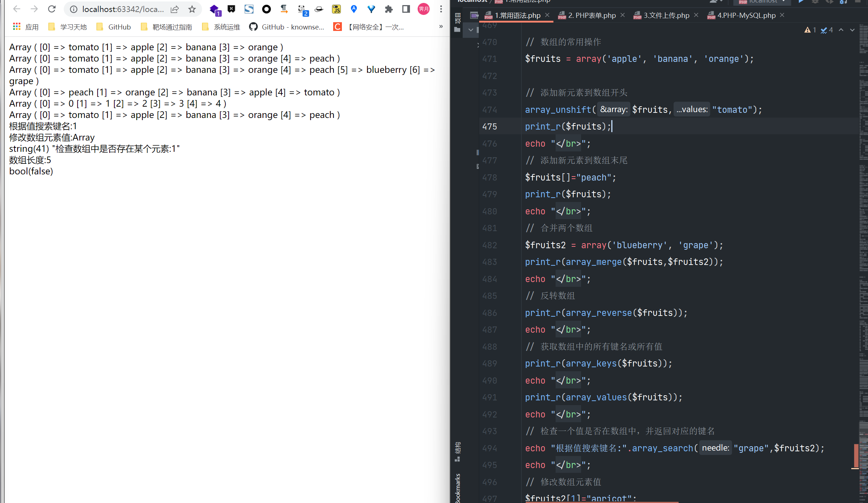This screenshot has width=868, height=503.
Task: Bookmark this page with star icon
Action: click(x=192, y=9)
